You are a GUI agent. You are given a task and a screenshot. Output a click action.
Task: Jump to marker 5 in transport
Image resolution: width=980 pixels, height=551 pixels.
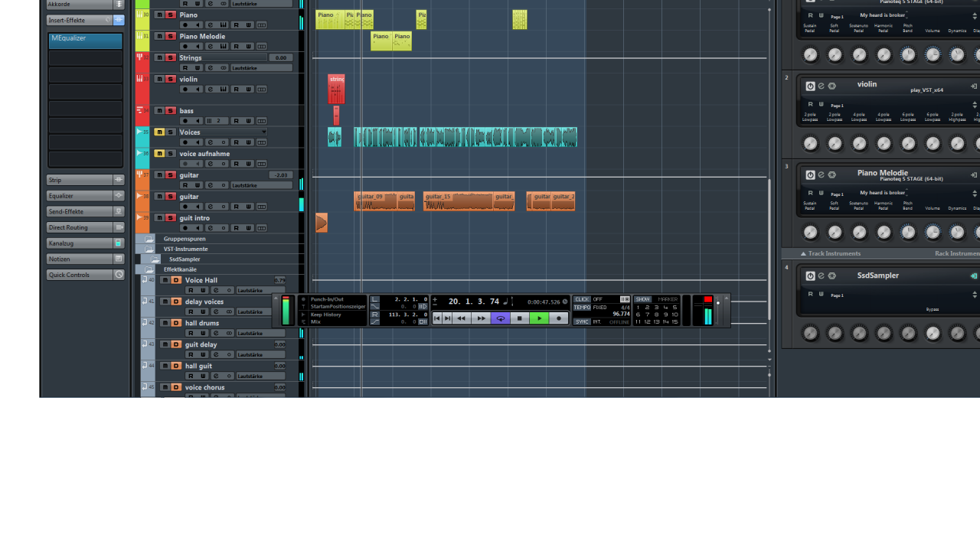[675, 308]
